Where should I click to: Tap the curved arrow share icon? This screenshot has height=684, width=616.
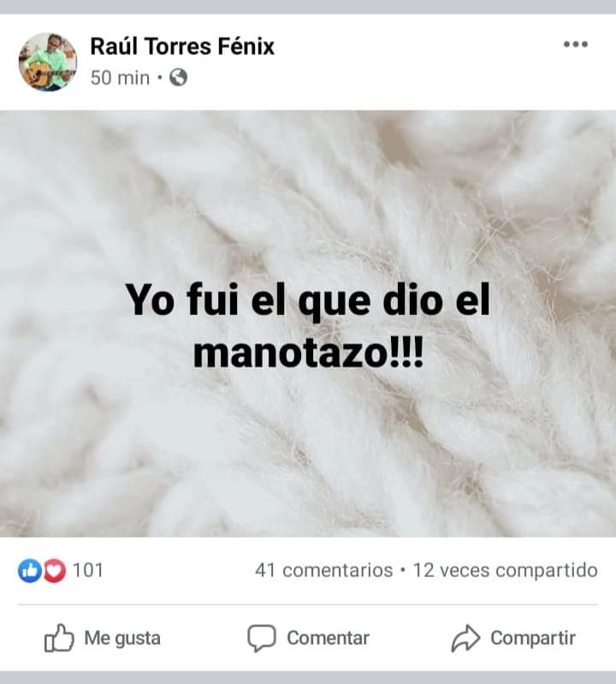click(465, 638)
